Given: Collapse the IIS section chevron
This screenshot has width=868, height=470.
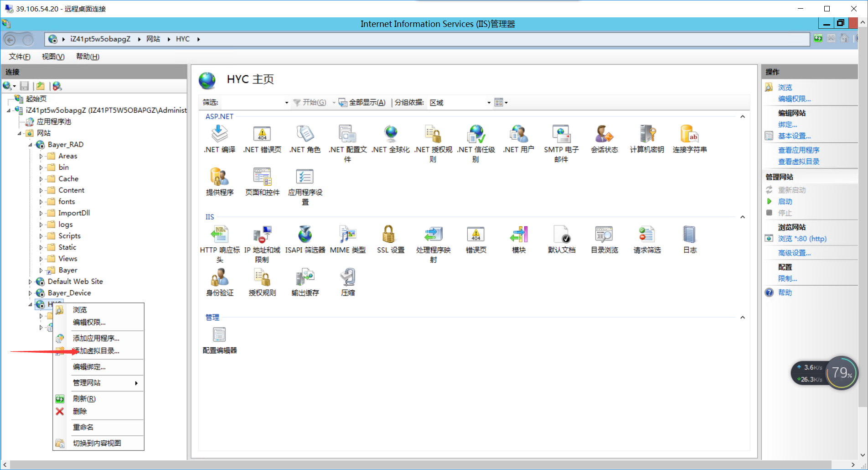Looking at the screenshot, I should (743, 217).
